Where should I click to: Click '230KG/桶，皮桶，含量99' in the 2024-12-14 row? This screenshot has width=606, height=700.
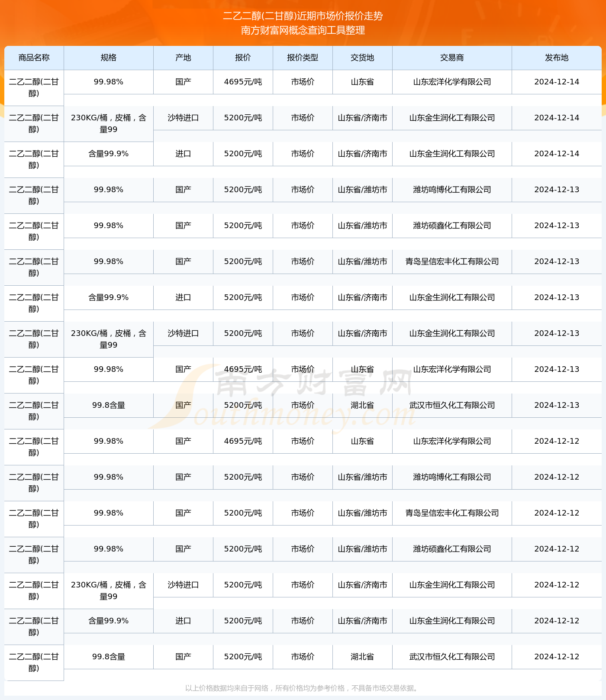pos(109,123)
